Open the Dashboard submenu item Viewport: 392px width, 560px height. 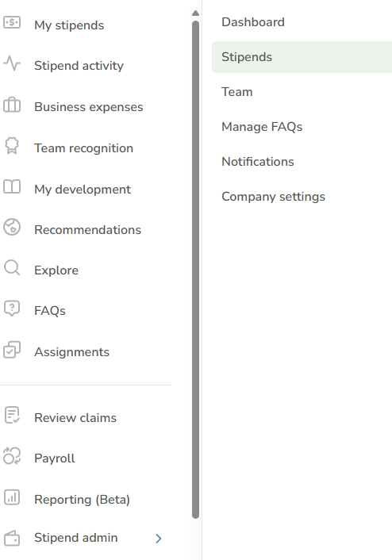pyautogui.click(x=253, y=22)
